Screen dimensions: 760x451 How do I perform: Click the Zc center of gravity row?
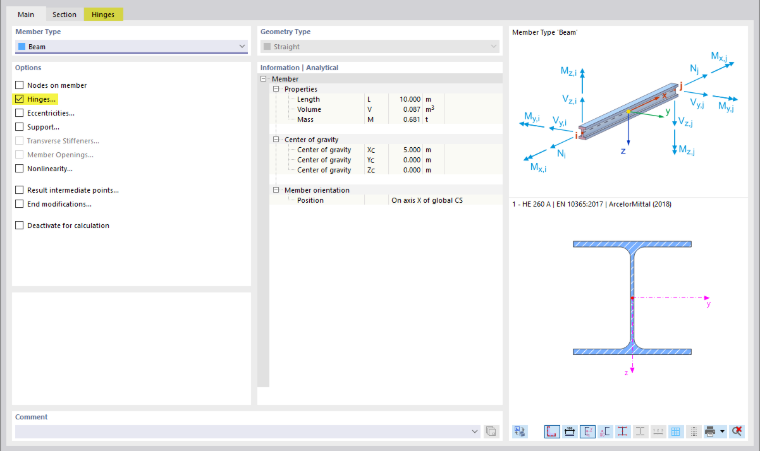click(386, 170)
